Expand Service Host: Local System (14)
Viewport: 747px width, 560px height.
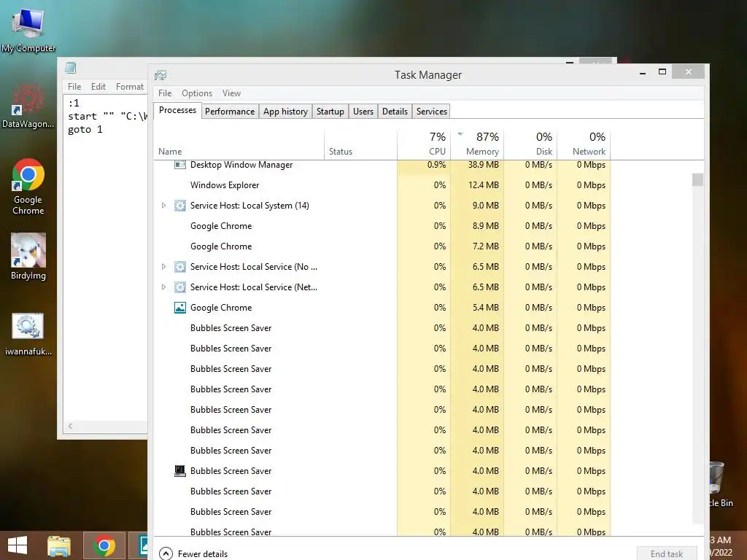click(163, 206)
